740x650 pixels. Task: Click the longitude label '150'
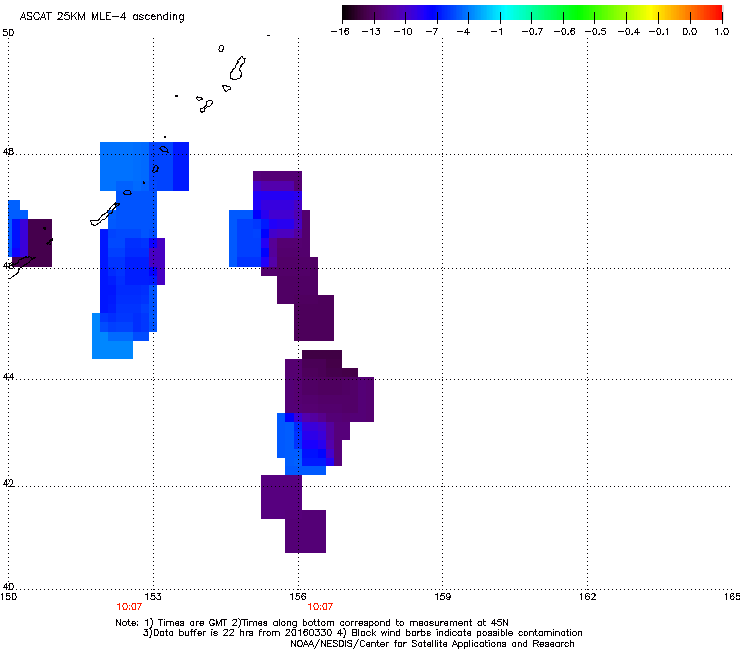click(x=9, y=597)
